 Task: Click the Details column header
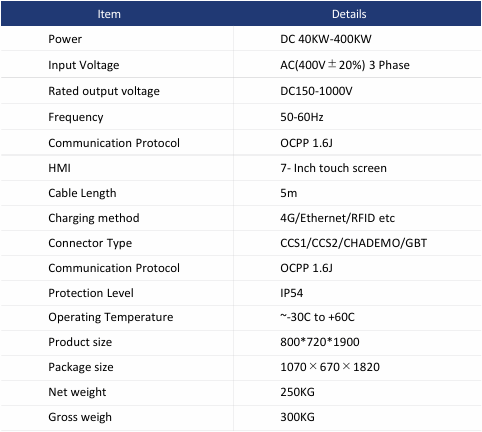click(x=349, y=14)
